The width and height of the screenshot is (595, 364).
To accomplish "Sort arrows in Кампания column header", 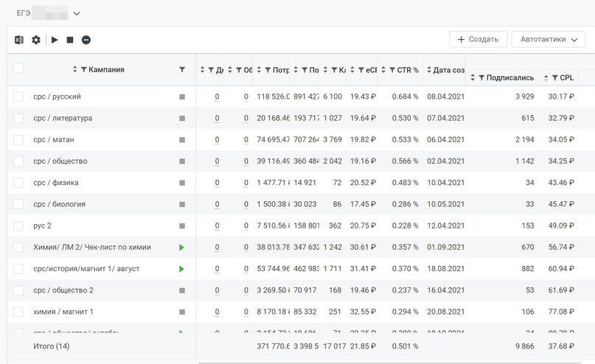I will click(74, 69).
